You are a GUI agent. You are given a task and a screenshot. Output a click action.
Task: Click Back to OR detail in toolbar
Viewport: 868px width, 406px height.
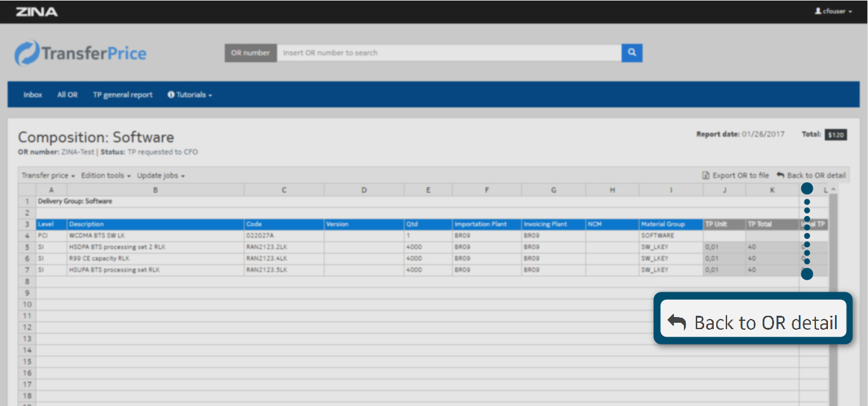point(811,175)
